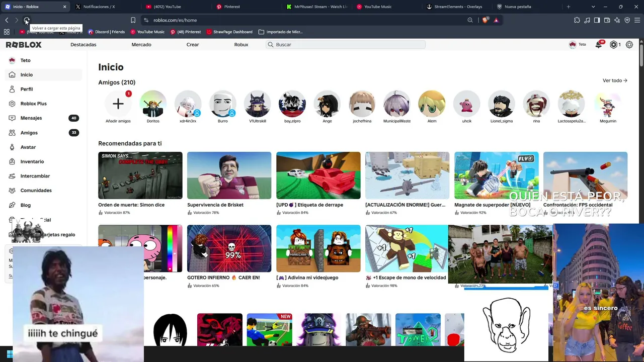644x362 pixels.
Task: Open Roblox notifications bell
Action: tap(599, 45)
